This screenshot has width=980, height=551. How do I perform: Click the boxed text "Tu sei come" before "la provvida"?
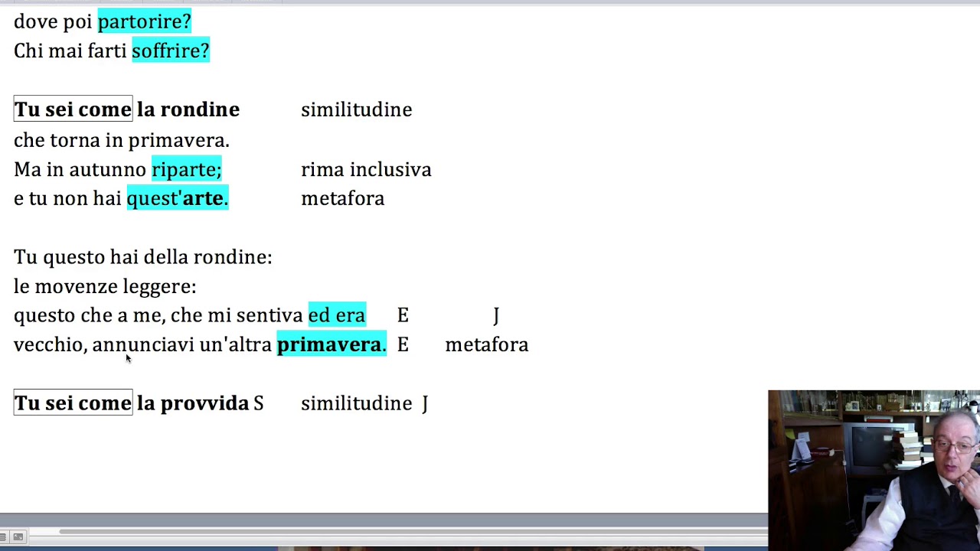click(x=73, y=403)
